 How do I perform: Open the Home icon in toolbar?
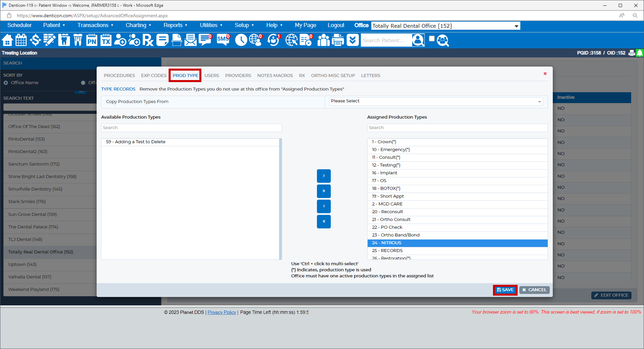tap(7, 40)
